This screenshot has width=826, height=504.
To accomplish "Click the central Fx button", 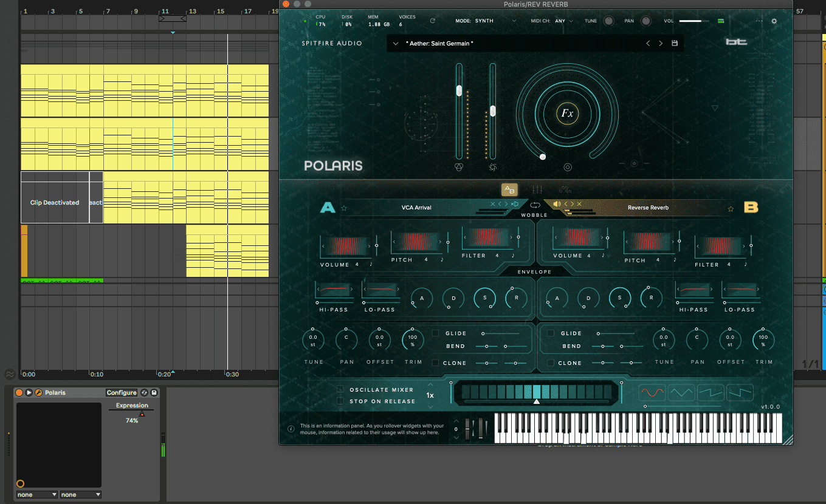I will point(567,114).
